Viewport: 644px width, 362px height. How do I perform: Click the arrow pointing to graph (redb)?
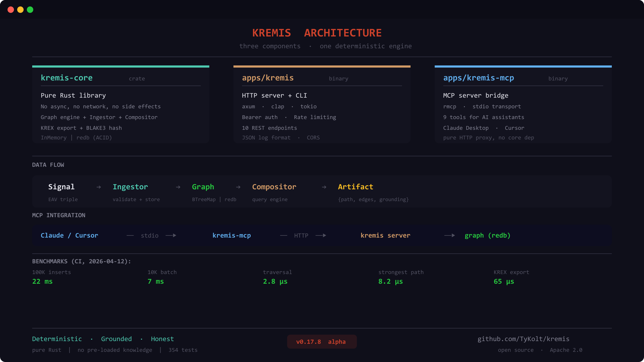pos(450,235)
